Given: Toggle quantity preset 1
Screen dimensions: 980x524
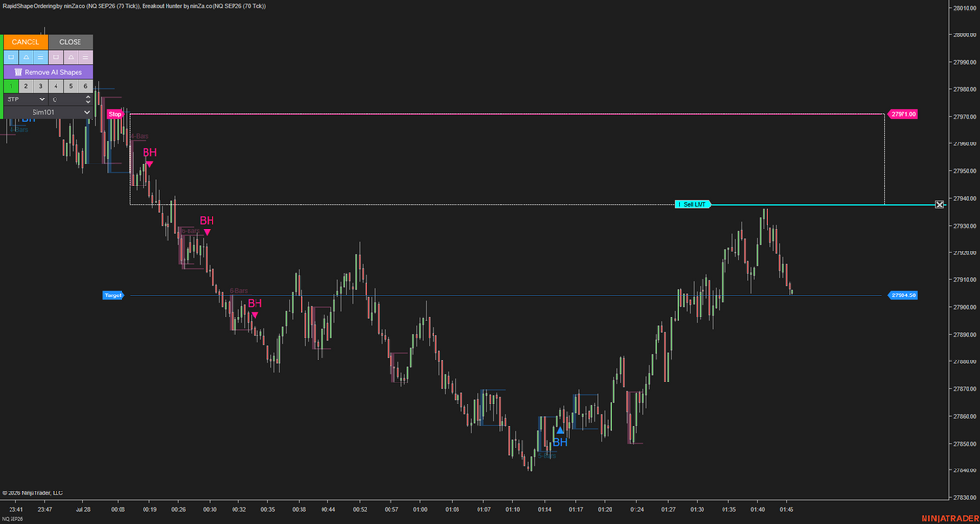Looking at the screenshot, I should click(11, 86).
